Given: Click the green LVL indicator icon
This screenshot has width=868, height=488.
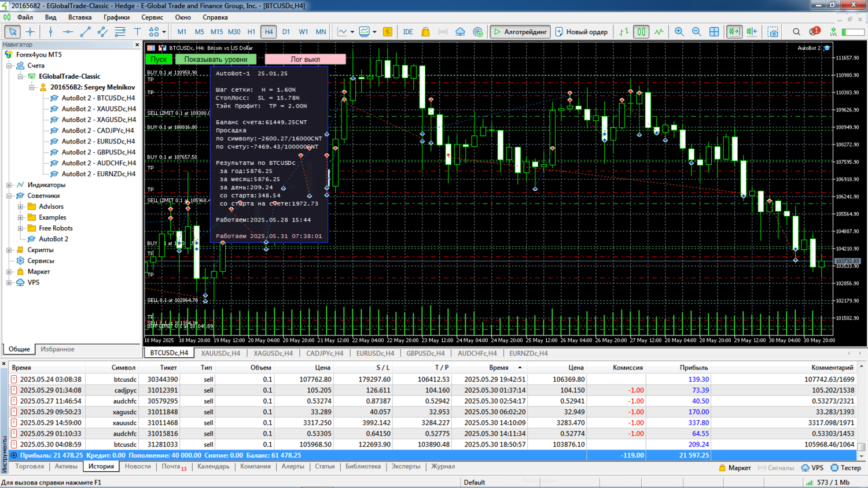Looking at the screenshot, I should click(x=833, y=32).
